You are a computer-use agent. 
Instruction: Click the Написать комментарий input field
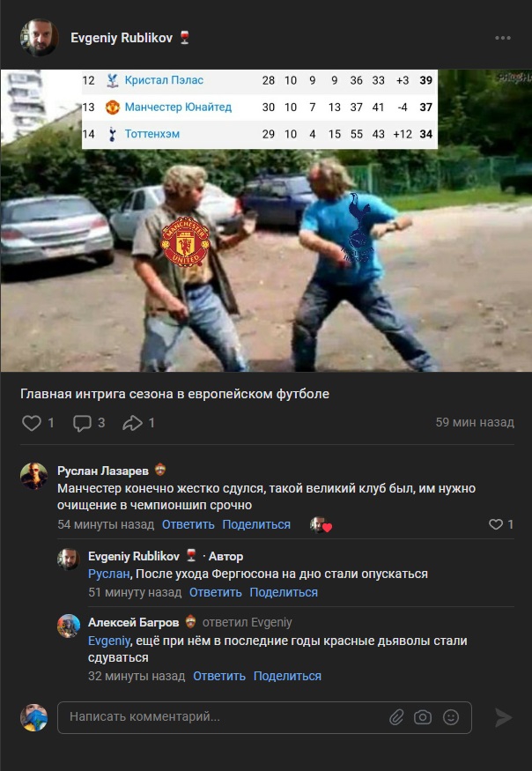264,717
